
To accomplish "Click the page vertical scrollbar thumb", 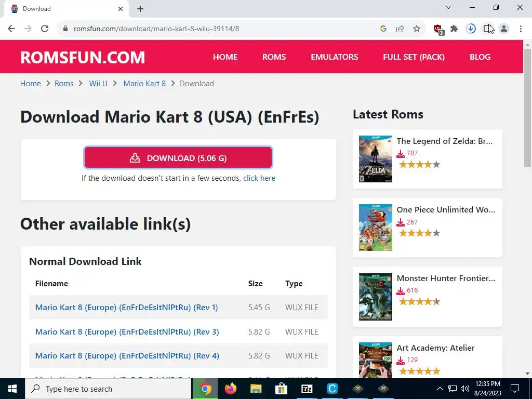I will 527,108.
